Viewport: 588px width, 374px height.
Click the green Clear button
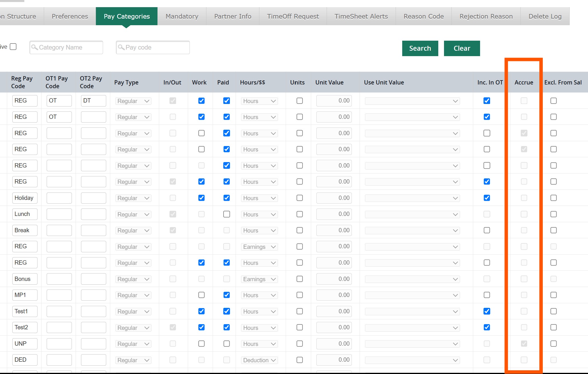tap(462, 48)
